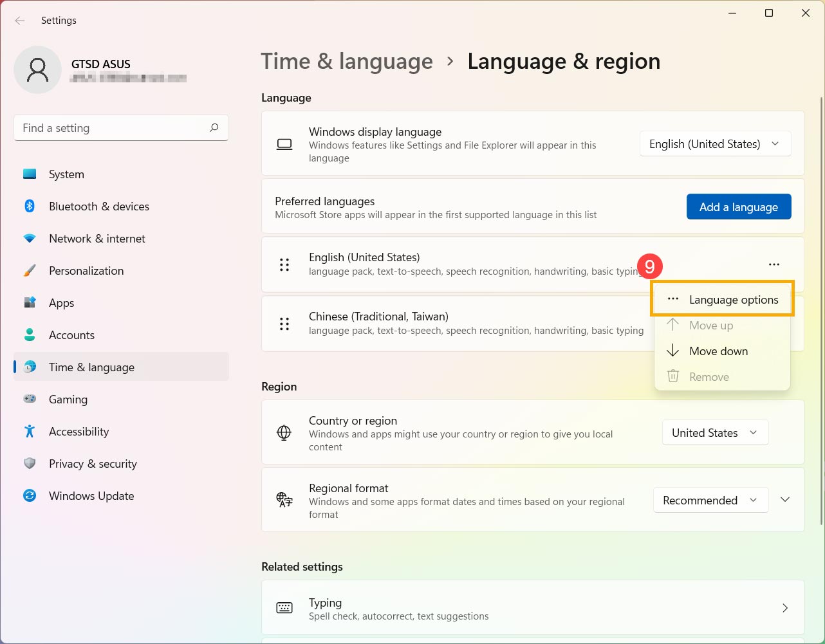
Task: Go to Personalization settings
Action: pyautogui.click(x=121, y=271)
